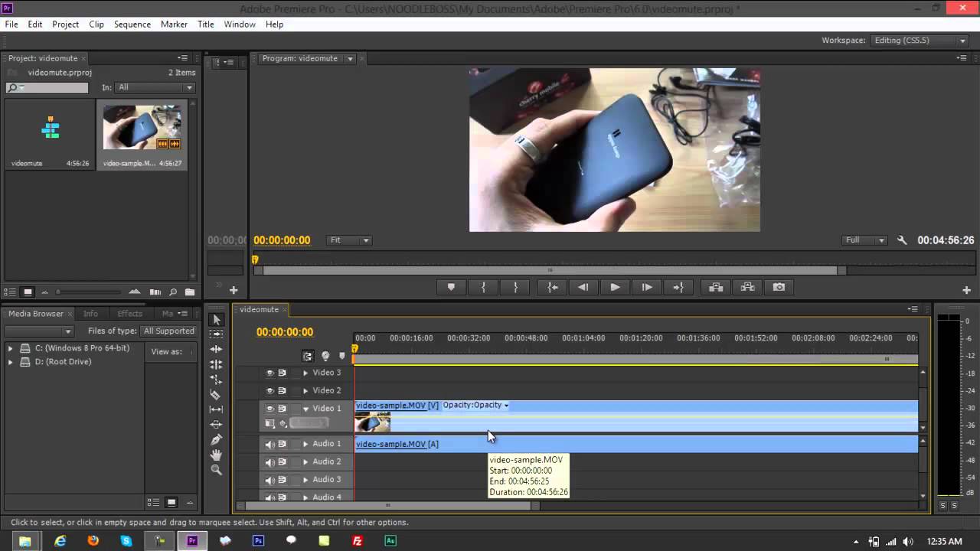Open the Workspace Editing (CS5.5) dropdown

919,41
